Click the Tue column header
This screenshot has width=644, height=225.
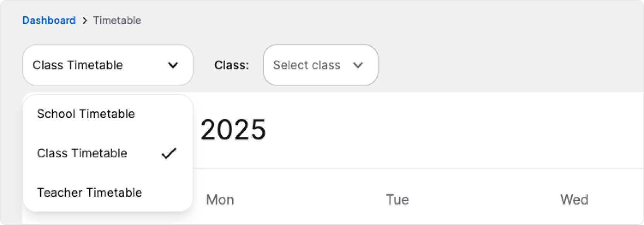pyautogui.click(x=397, y=199)
